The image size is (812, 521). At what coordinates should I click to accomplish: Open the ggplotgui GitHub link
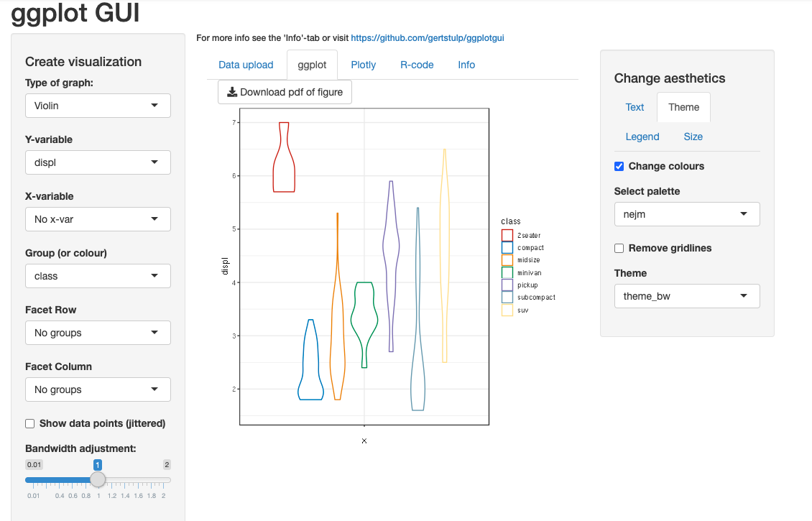click(428, 37)
